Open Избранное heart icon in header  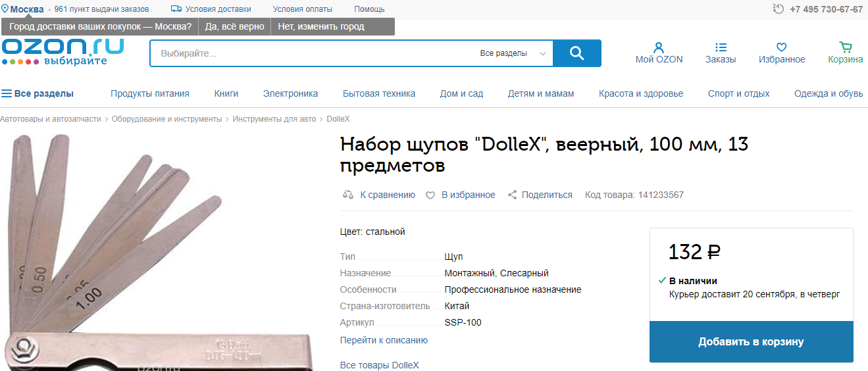(x=782, y=47)
